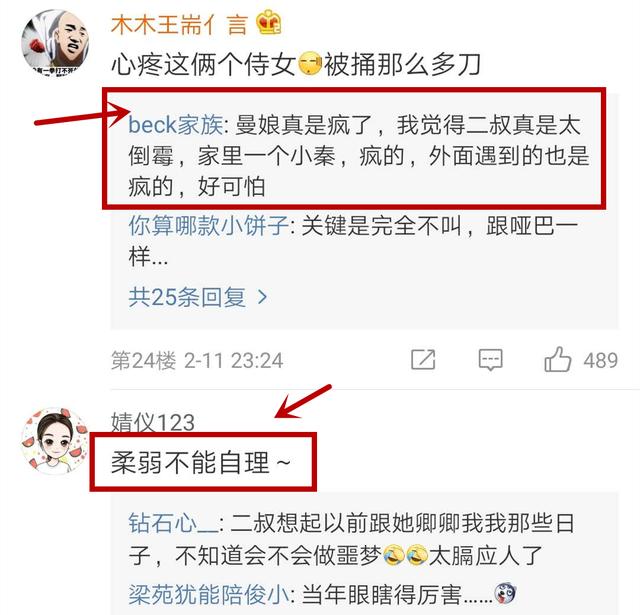
Task: Open the reply speech-bubble icon
Action: pyautogui.click(x=490, y=360)
